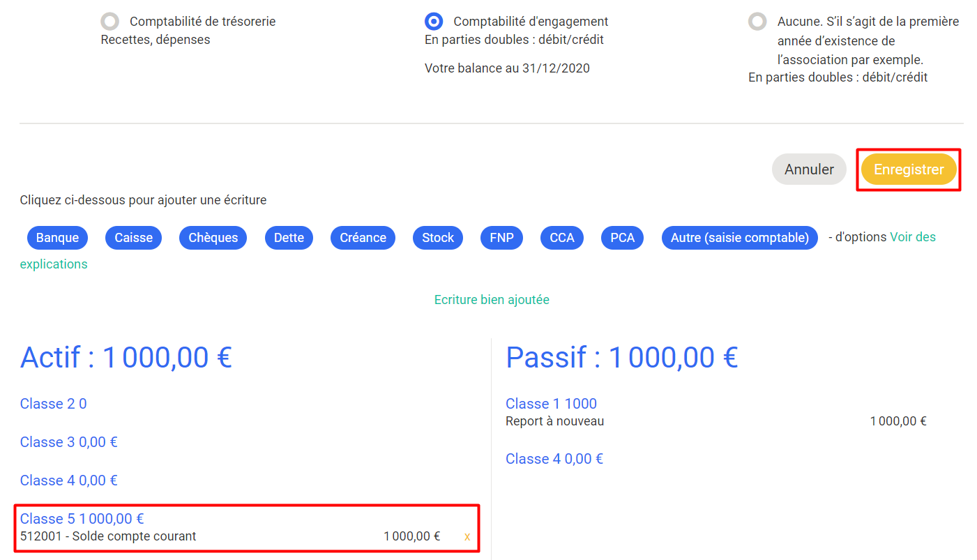Viewport: 977px width, 560px height.
Task: Add a Chèques entry
Action: pyautogui.click(x=213, y=238)
